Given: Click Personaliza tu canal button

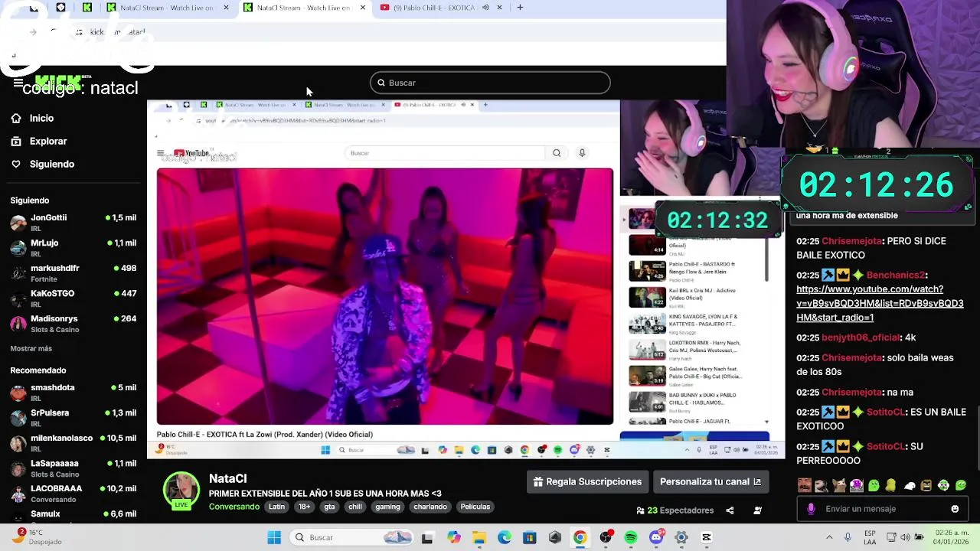Looking at the screenshot, I should pyautogui.click(x=710, y=482).
